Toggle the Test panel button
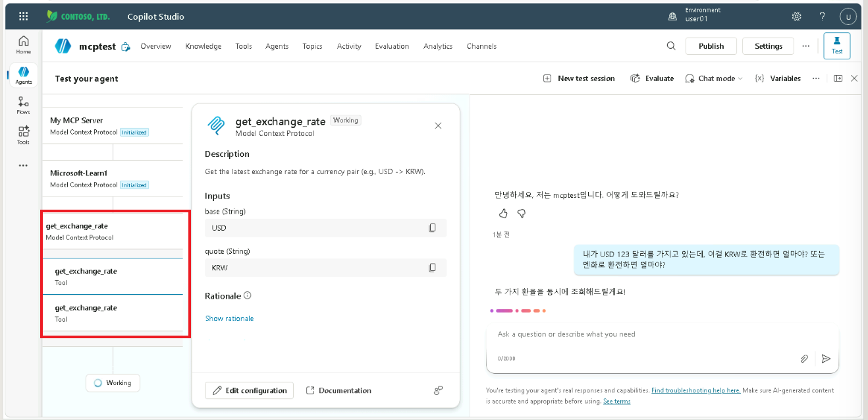 click(837, 46)
